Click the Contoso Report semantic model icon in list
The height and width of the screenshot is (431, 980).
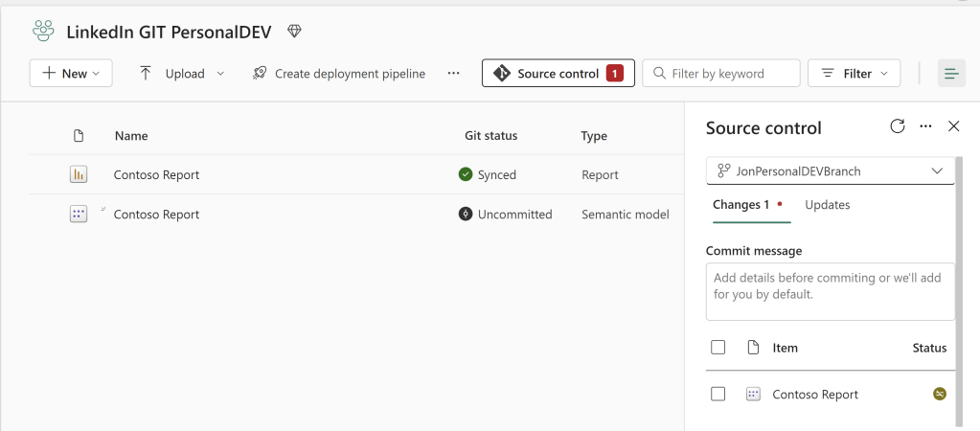(79, 215)
